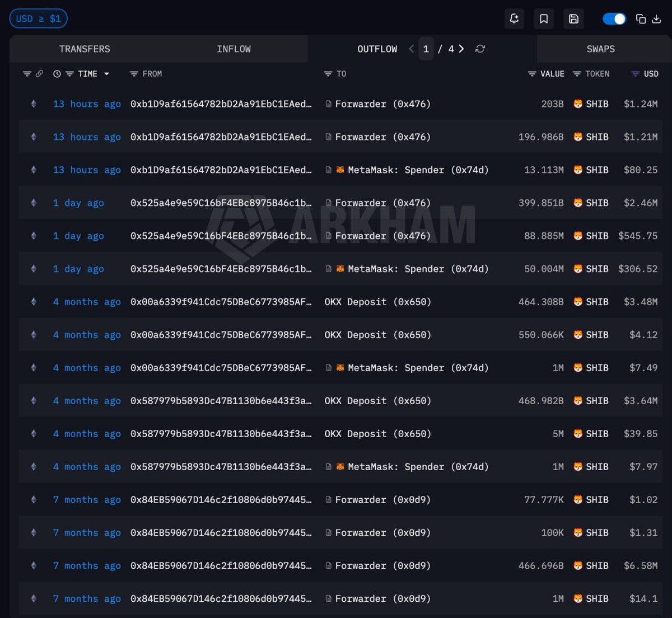Click the '13 hours ago' link in 203B row

click(87, 104)
